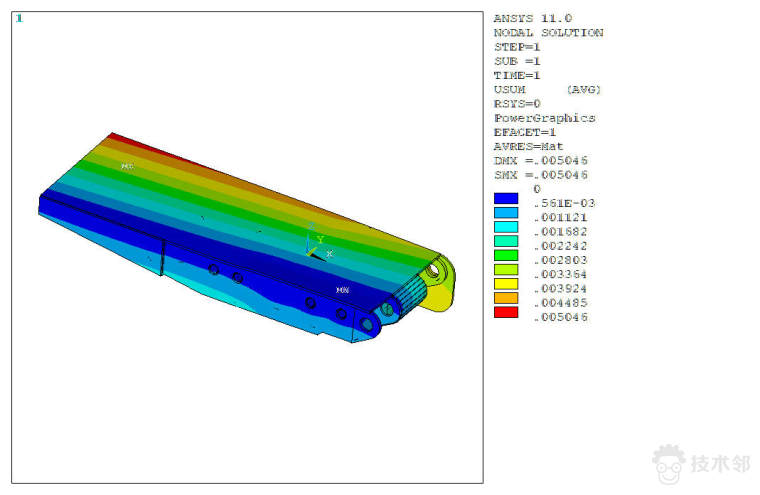The height and width of the screenshot is (495, 760).
Task: Click the legend value '.001682'
Action: pos(560,232)
